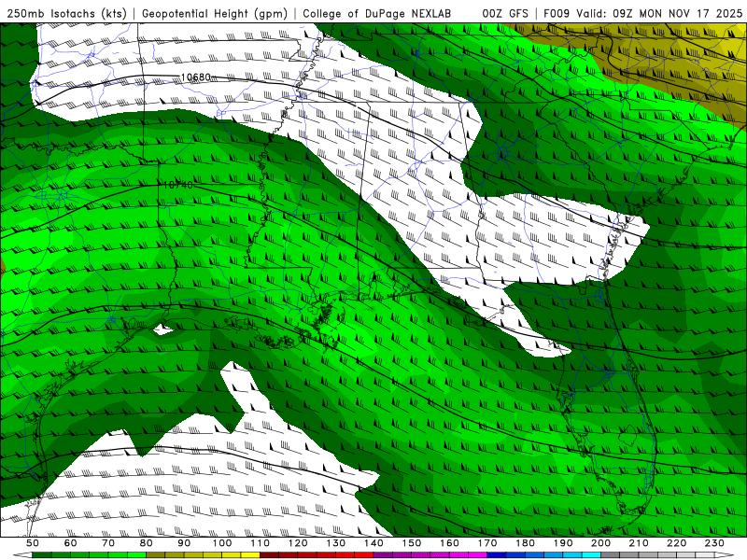Image resolution: width=747 pixels, height=560 pixels.
Task: Click the 50 value on the color scale
Action: [33, 543]
